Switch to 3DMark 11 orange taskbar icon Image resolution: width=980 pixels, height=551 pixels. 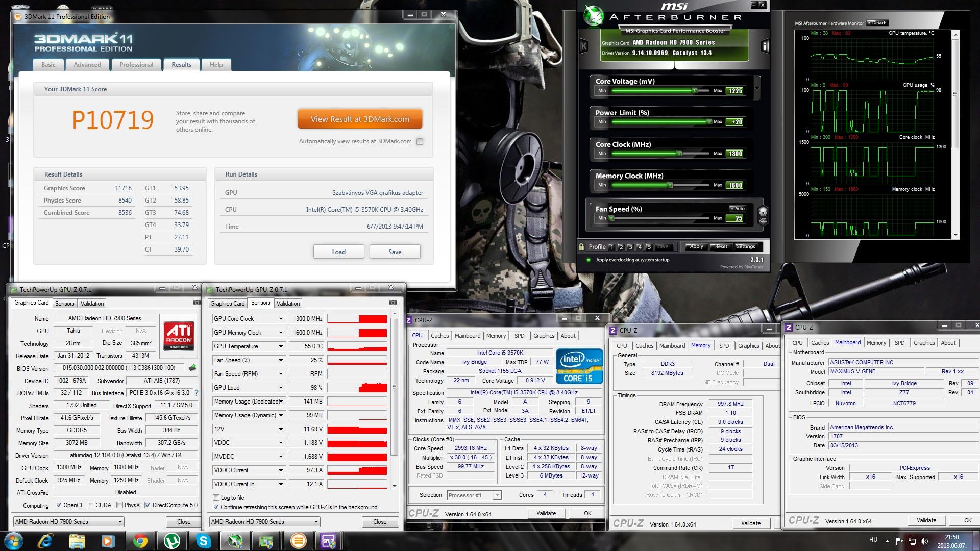point(298,541)
